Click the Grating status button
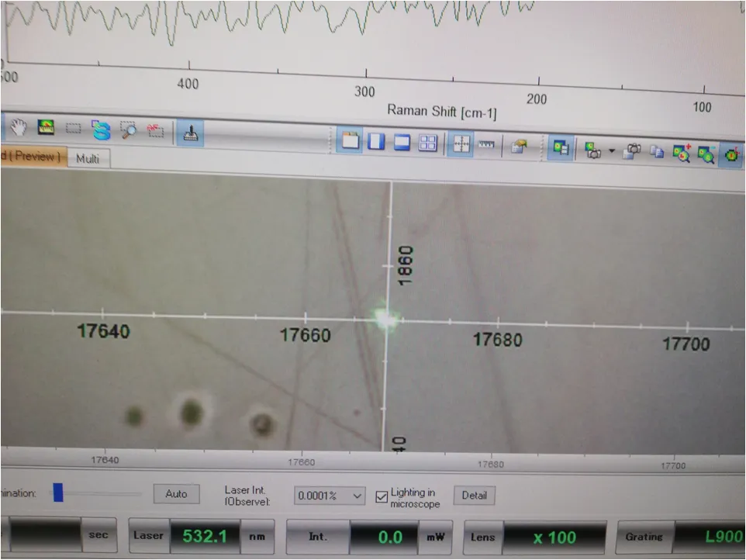This screenshot has height=560, width=746. click(x=644, y=538)
